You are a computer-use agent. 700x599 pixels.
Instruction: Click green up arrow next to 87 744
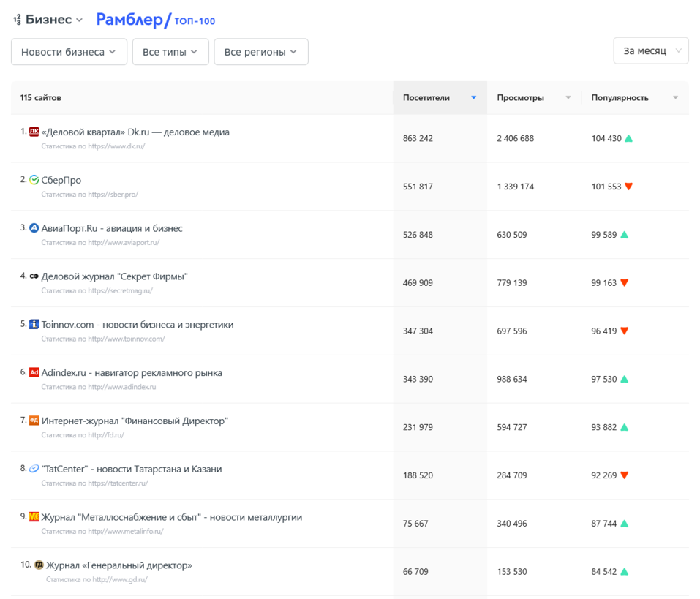(x=625, y=524)
